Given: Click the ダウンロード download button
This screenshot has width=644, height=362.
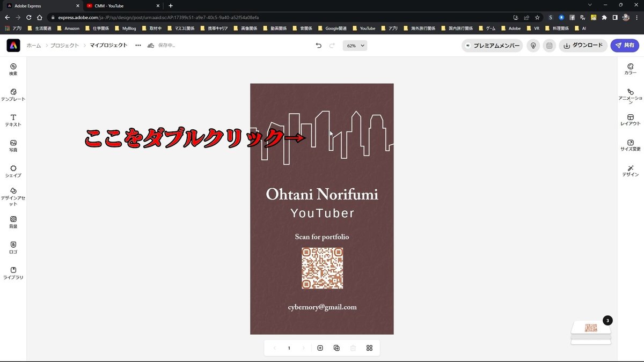Looking at the screenshot, I should 583,46.
